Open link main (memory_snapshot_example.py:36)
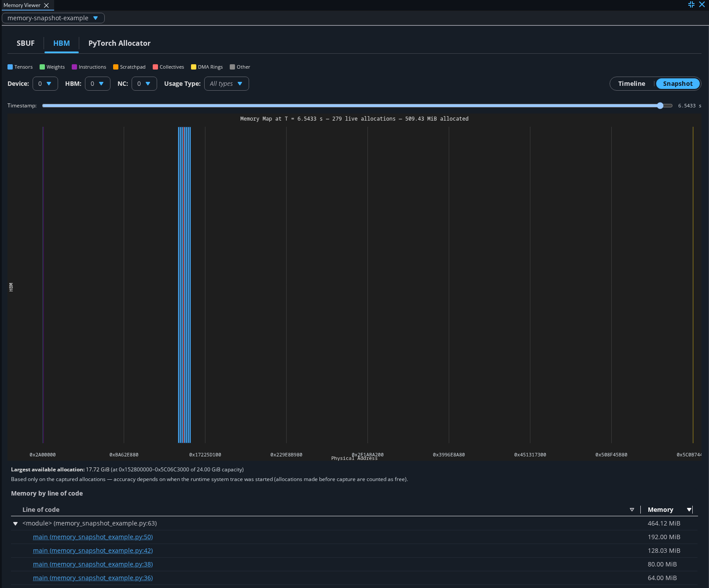 pos(93,578)
